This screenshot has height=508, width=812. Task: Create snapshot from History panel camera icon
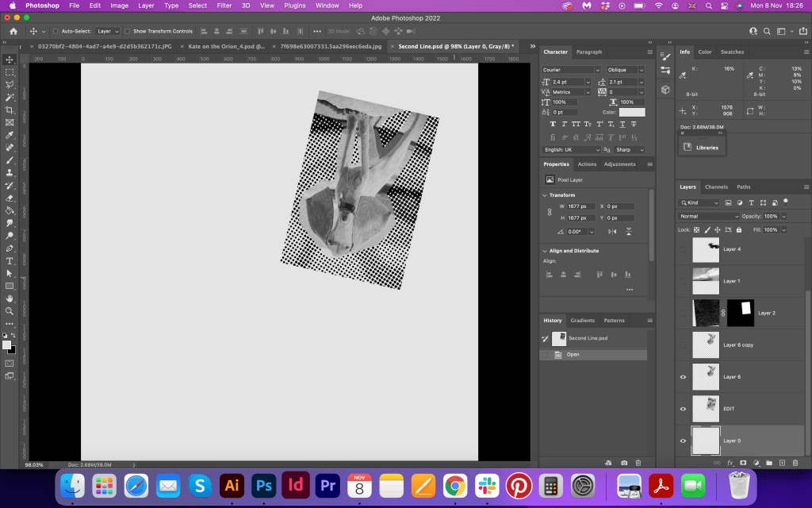[x=624, y=462]
